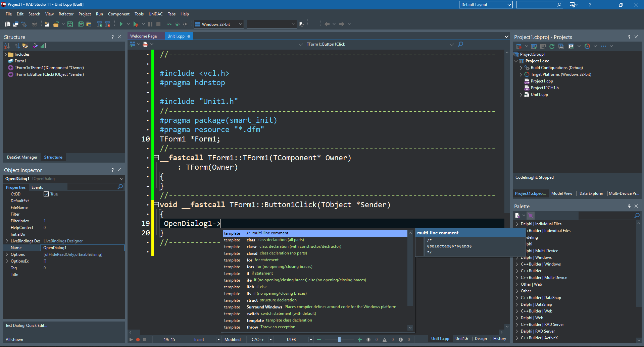The height and width of the screenshot is (347, 644).
Task: Switch to the Events tab in Object Inspector
Action: pos(37,187)
